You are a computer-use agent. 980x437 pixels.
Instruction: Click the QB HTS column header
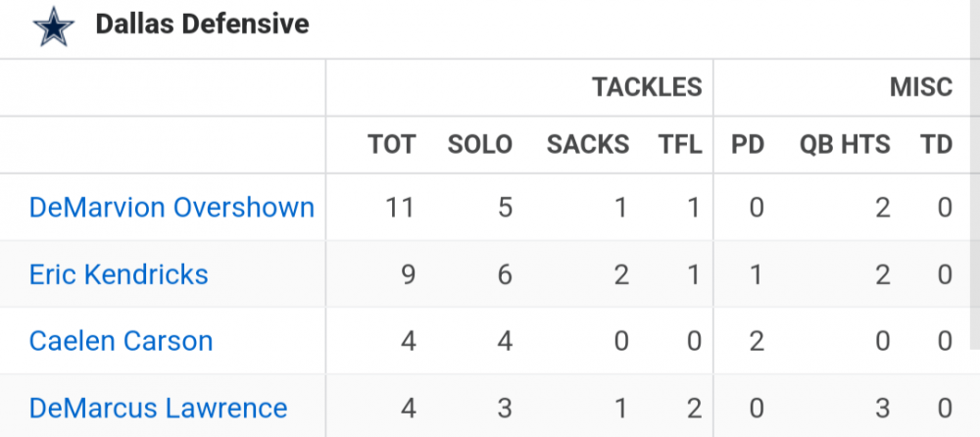(845, 145)
